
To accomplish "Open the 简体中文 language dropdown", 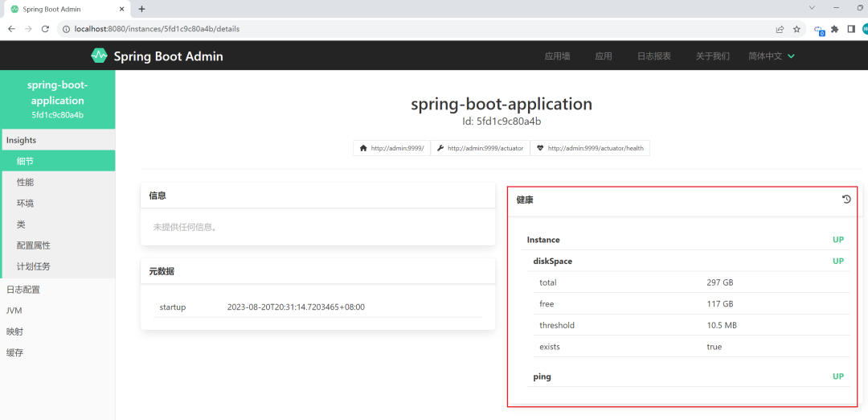I will tap(772, 56).
